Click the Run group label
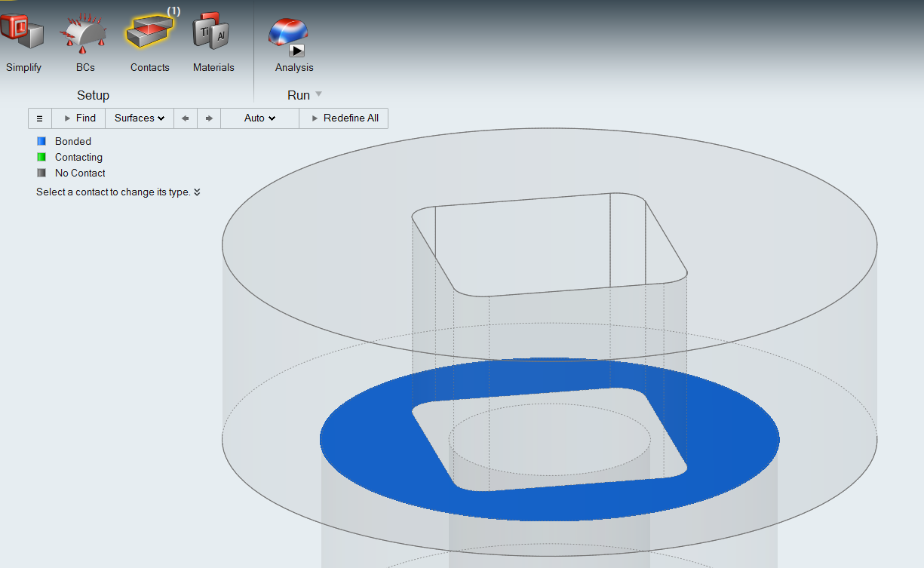The width and height of the screenshot is (924, 568). pyautogui.click(x=298, y=95)
